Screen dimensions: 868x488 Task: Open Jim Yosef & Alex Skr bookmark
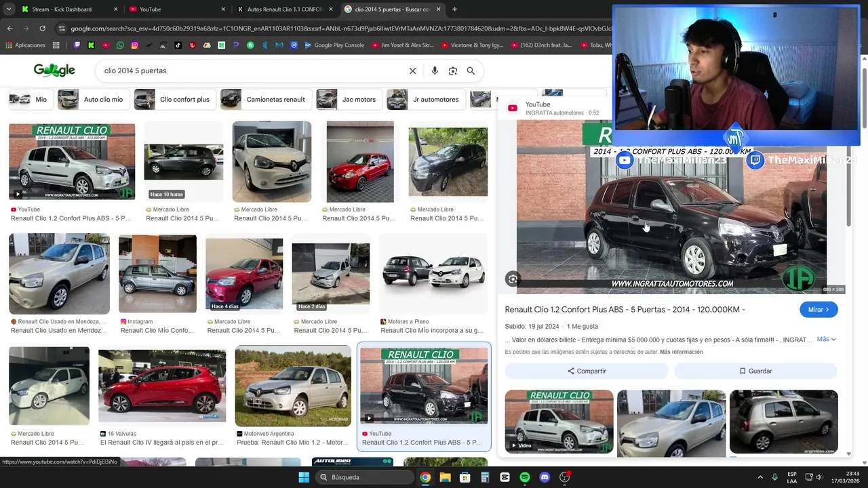coord(403,45)
